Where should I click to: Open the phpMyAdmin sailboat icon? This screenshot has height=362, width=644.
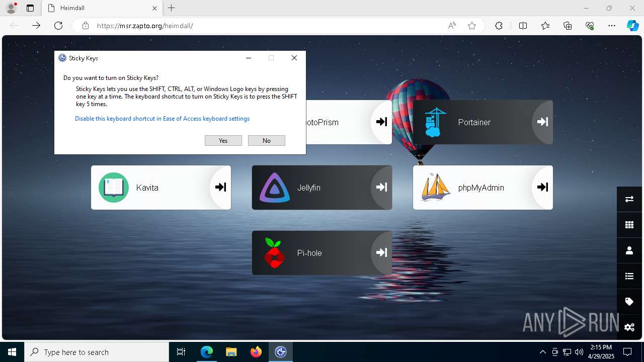pos(436,188)
